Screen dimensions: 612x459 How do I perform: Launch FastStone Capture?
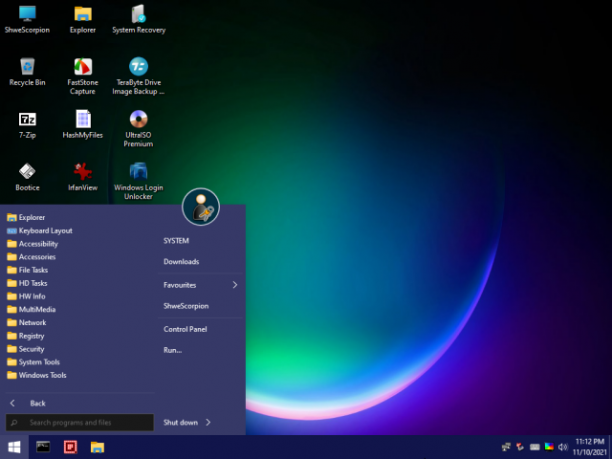(83, 76)
